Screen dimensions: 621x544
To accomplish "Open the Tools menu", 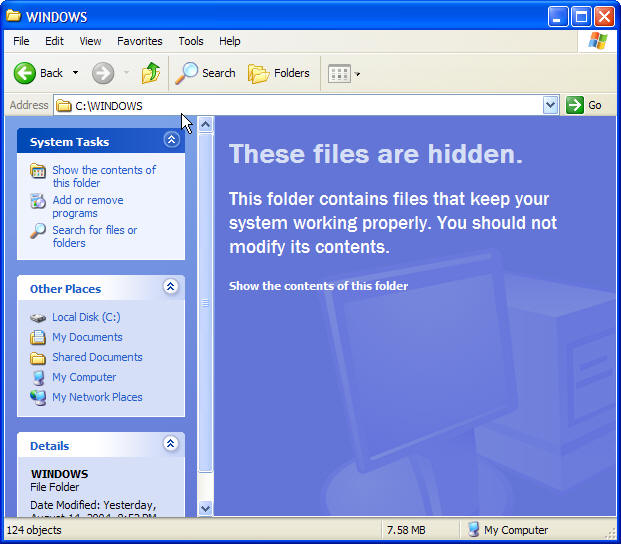I will [x=191, y=41].
